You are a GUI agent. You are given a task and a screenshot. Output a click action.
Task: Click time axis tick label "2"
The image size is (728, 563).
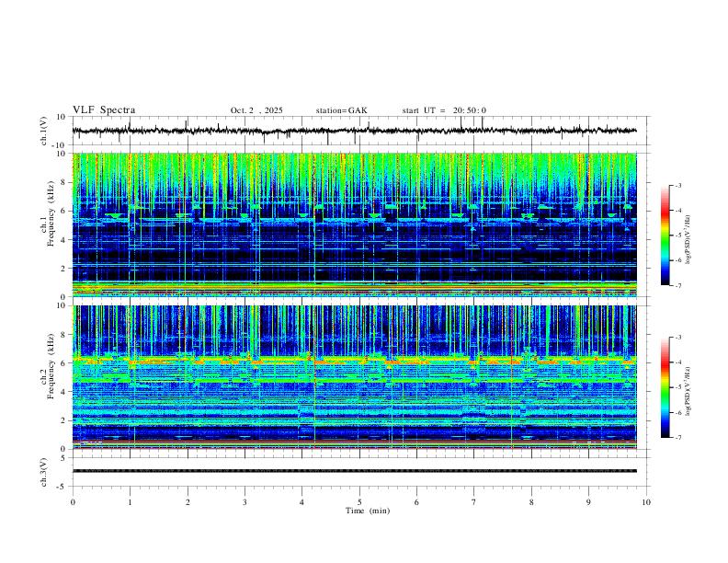[188, 502]
